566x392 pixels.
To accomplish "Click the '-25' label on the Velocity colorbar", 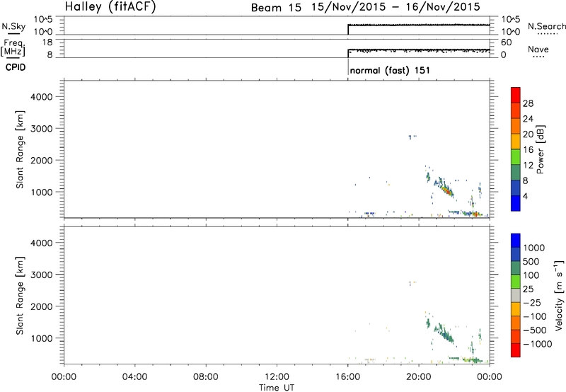I will tap(532, 303).
